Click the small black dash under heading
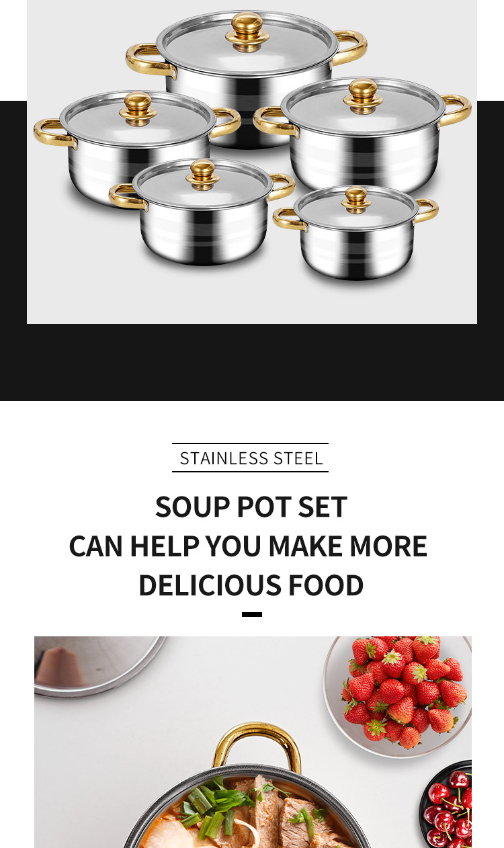 pyautogui.click(x=252, y=614)
